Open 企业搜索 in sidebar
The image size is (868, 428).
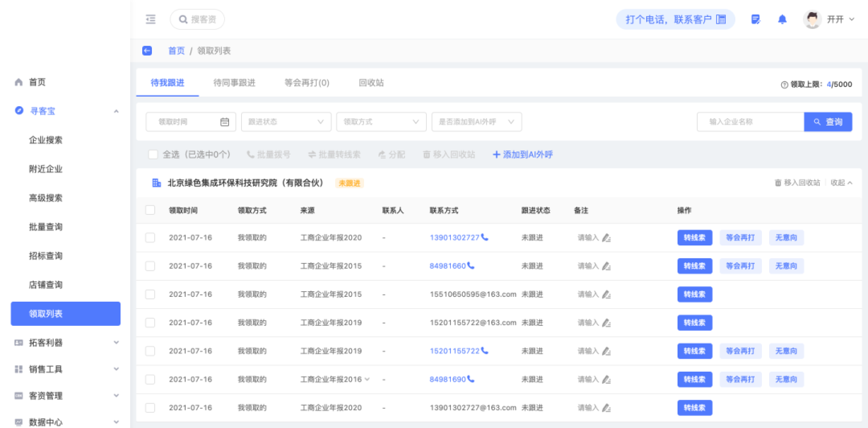click(x=46, y=140)
